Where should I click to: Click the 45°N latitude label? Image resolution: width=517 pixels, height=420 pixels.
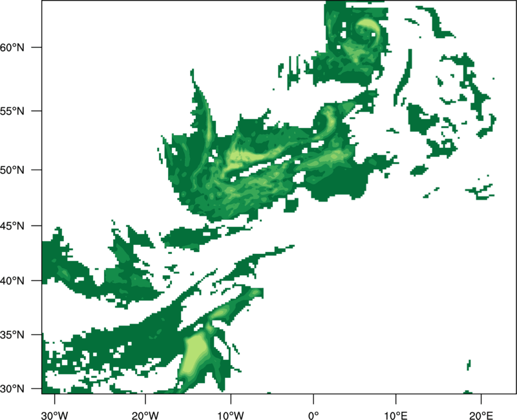click(x=12, y=226)
